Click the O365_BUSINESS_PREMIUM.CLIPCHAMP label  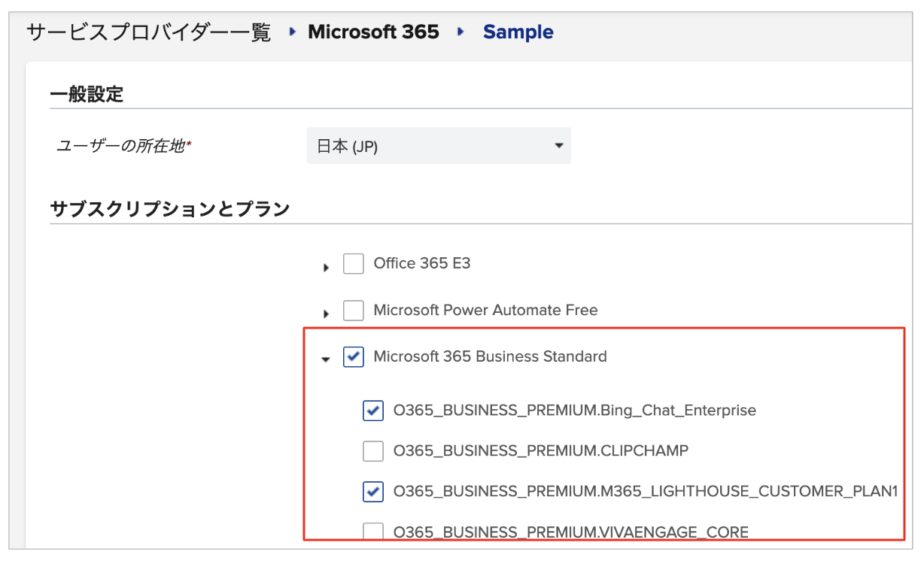click(541, 451)
